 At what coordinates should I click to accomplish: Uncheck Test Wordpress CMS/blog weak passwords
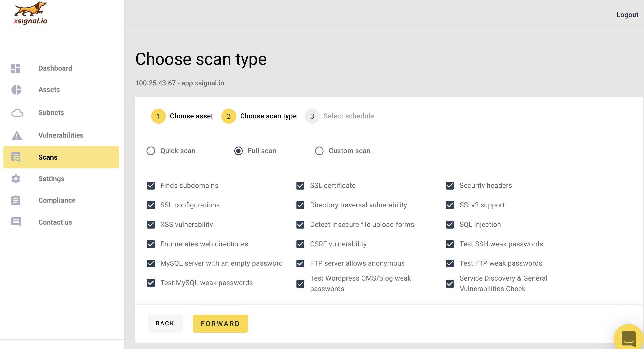pyautogui.click(x=300, y=284)
